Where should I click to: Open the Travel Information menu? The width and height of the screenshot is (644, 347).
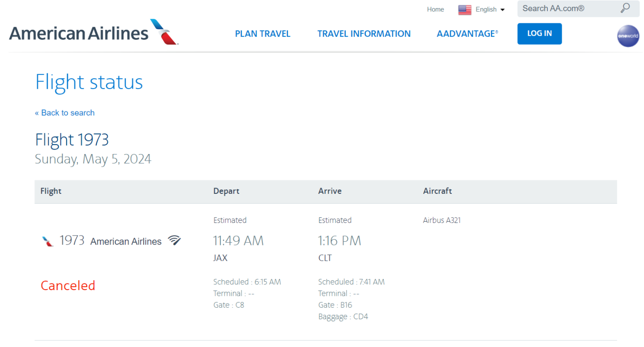click(x=364, y=34)
